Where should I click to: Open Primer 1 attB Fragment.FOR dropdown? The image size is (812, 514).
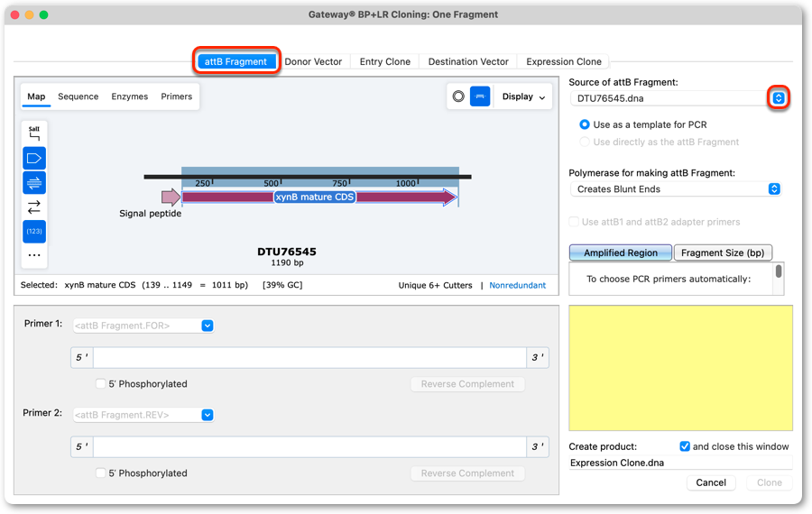pos(208,326)
